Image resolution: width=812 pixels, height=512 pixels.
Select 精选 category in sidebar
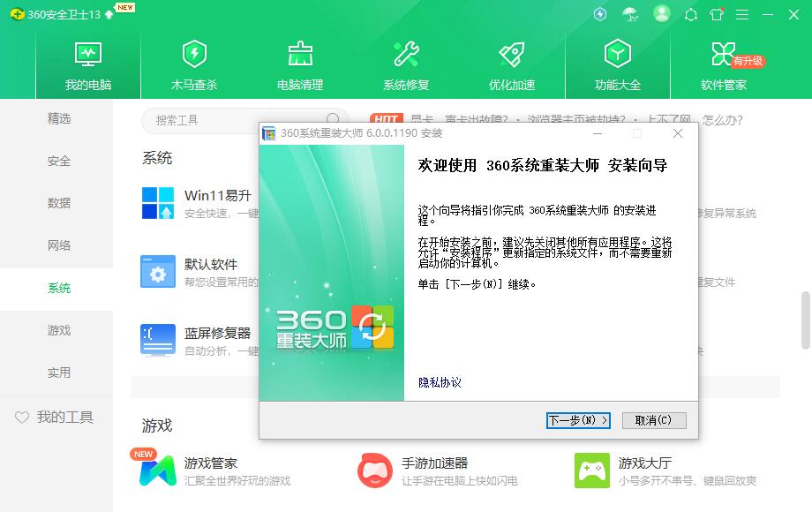58,118
